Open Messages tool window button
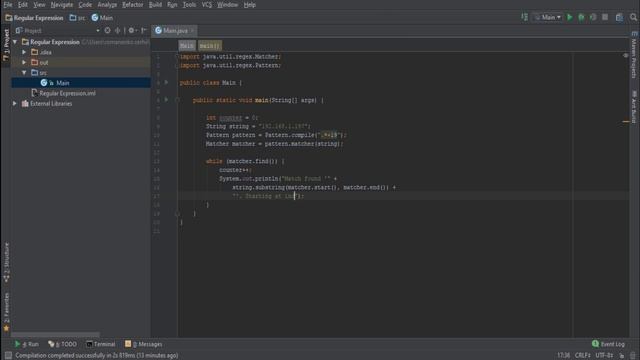The height and width of the screenshot is (360, 640). coord(143,344)
